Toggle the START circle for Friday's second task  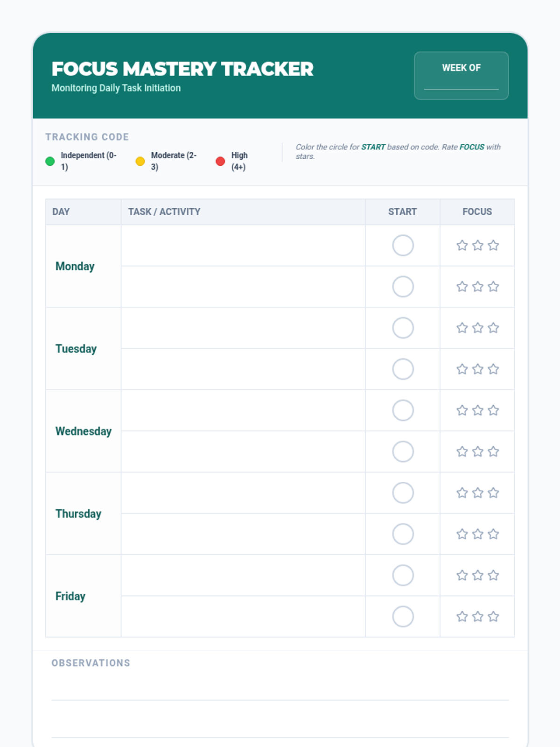403,617
